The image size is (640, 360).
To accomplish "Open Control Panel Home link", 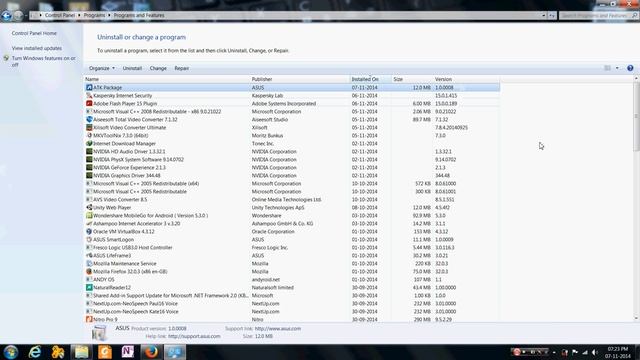I will tap(34, 33).
